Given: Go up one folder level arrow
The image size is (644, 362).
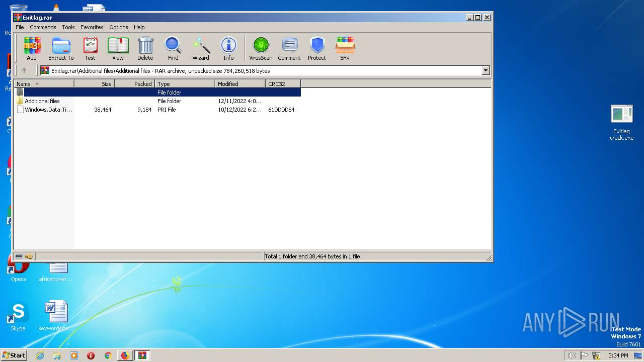Looking at the screenshot, I should 24,71.
